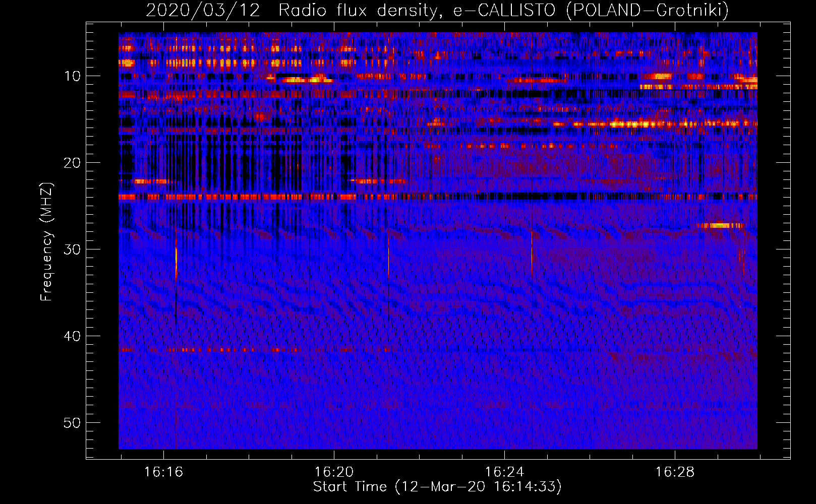
Task: Click the time tick label "16:28"
Action: point(675,472)
